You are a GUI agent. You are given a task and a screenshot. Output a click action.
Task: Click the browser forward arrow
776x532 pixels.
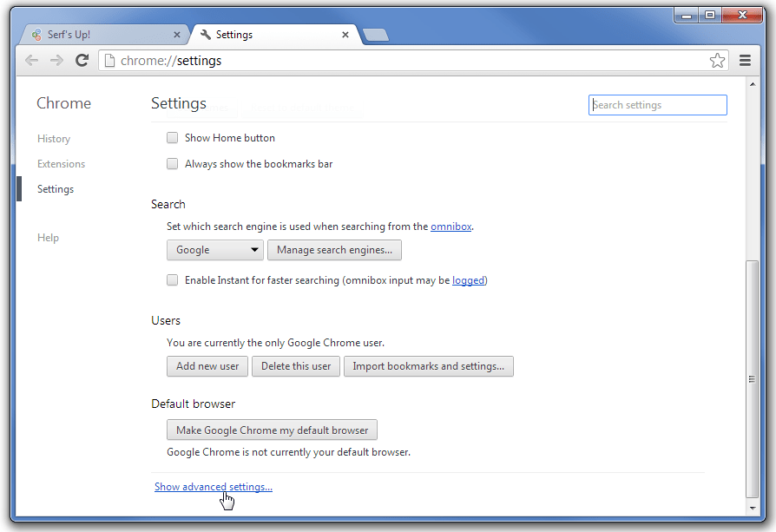57,61
